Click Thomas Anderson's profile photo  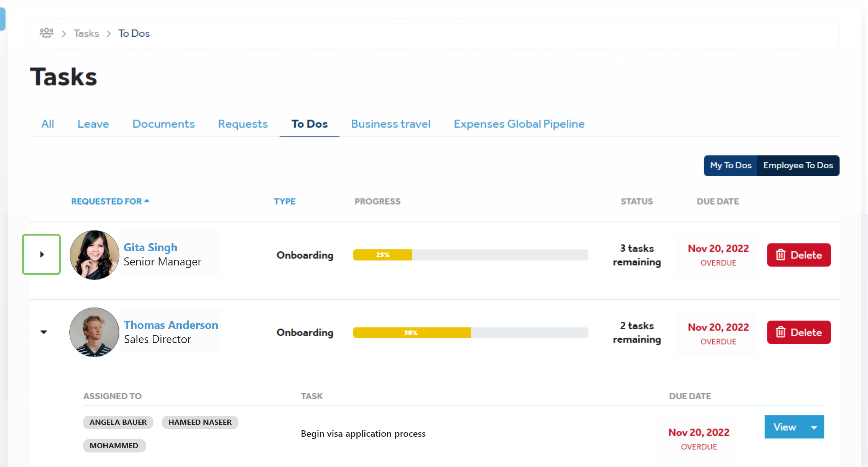pos(94,332)
